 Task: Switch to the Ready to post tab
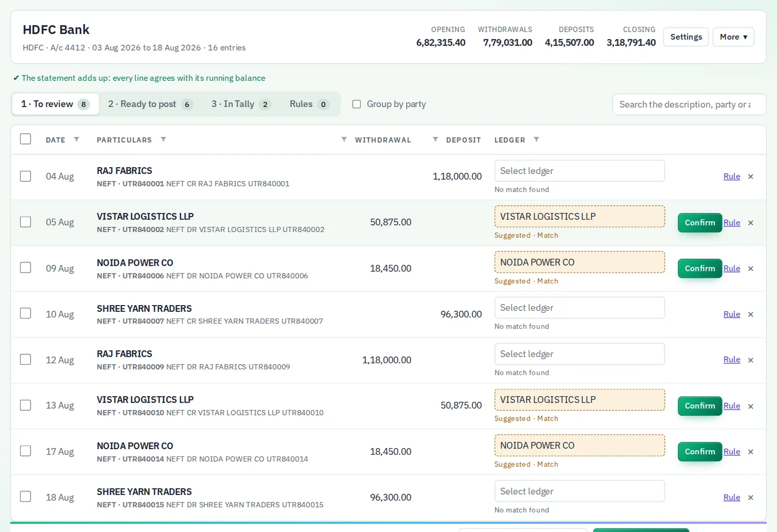150,104
